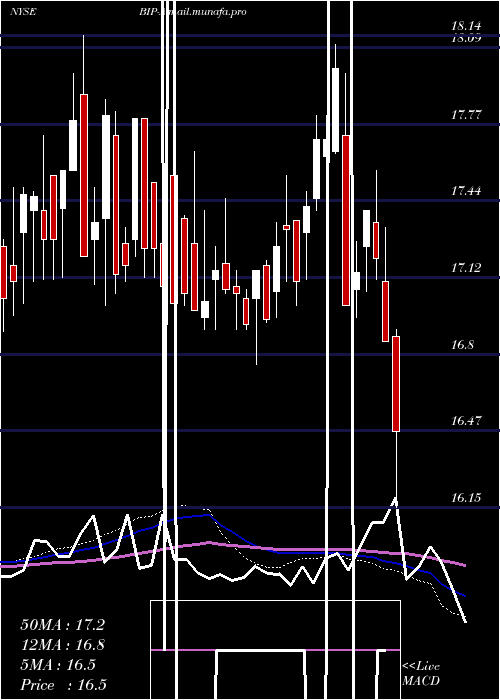Click the 16.47 price level label
Screen dimensions: 500x700
[466, 421]
